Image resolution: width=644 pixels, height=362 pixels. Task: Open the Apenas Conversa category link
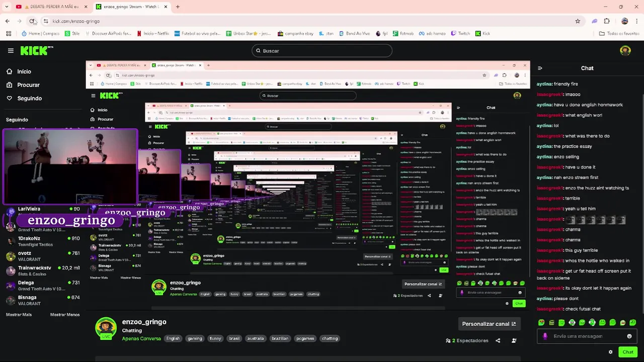tap(141, 339)
